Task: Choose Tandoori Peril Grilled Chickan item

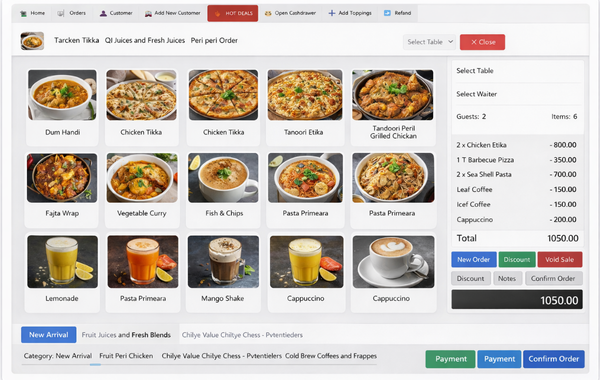Action: coord(393,107)
